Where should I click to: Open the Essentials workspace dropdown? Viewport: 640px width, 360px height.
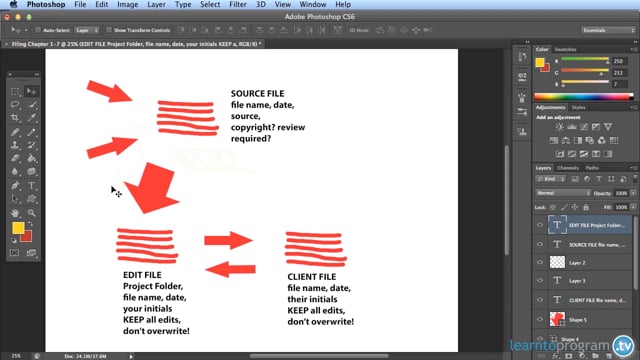click(x=608, y=30)
